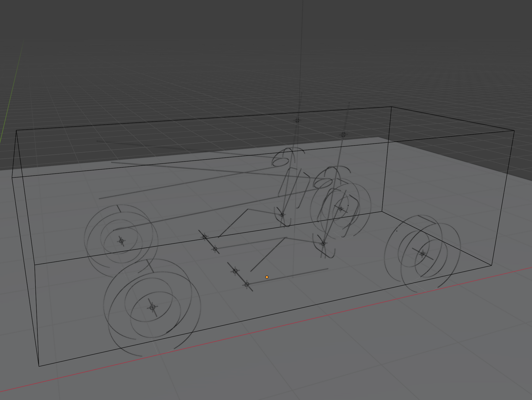Click the tallest vertical bone's top crosshair
Image resolution: width=532 pixels, height=400 pixels.
(297, 120)
